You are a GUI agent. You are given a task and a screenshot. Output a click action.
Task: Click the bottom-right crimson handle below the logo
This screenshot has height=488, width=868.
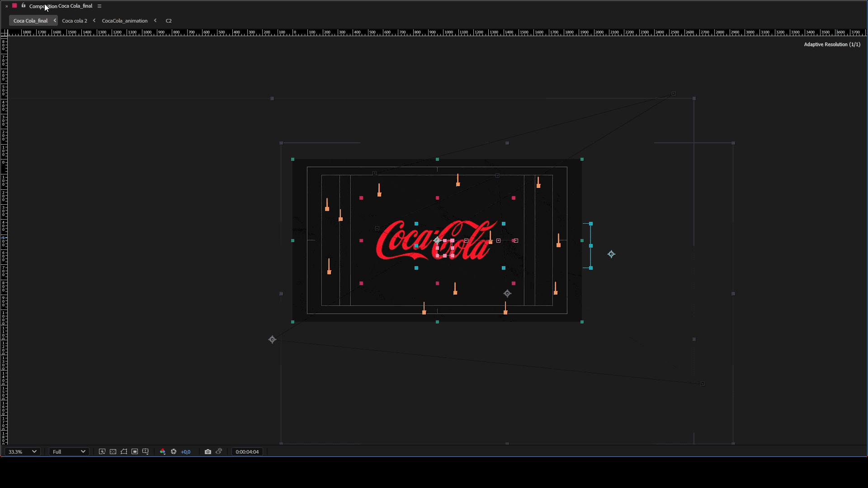tap(514, 283)
